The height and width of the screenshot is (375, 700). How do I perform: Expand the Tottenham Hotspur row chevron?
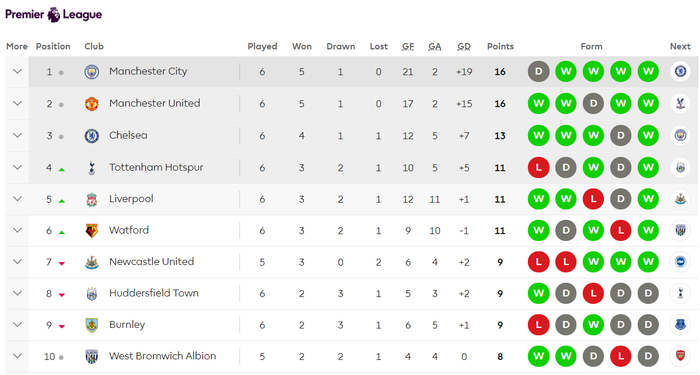tap(17, 167)
